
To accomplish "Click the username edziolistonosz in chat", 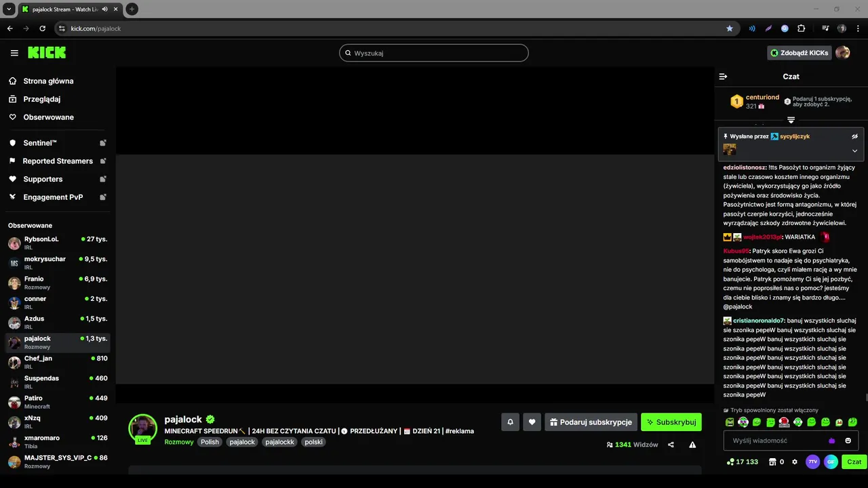I will [x=745, y=167].
